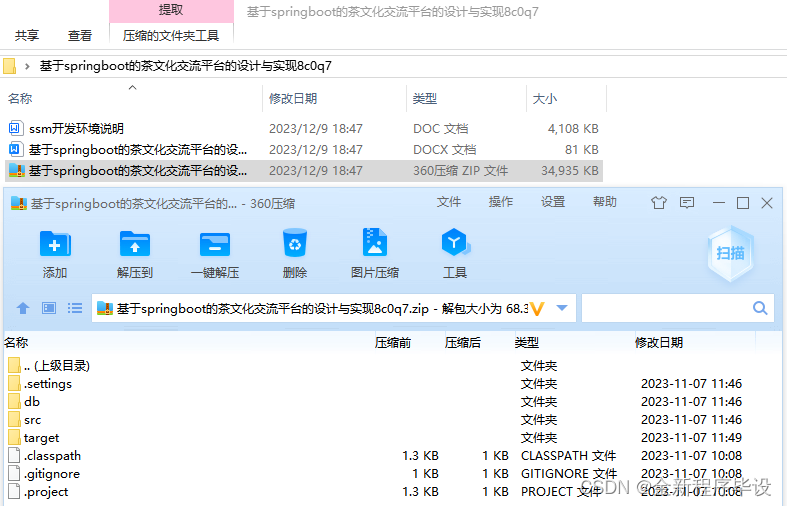This screenshot has height=506, width=787.
Task: Click the orange V icon in path bar
Action: coord(537,308)
